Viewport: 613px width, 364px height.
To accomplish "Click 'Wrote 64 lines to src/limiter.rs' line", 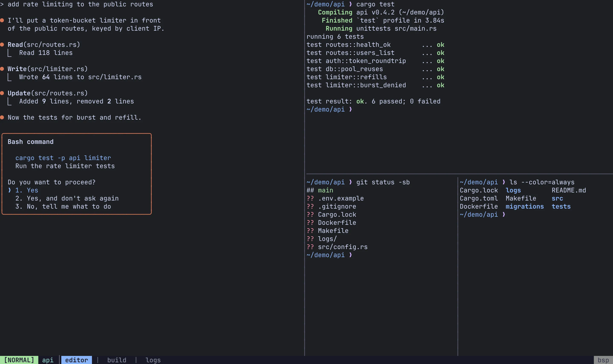I will tap(80, 77).
